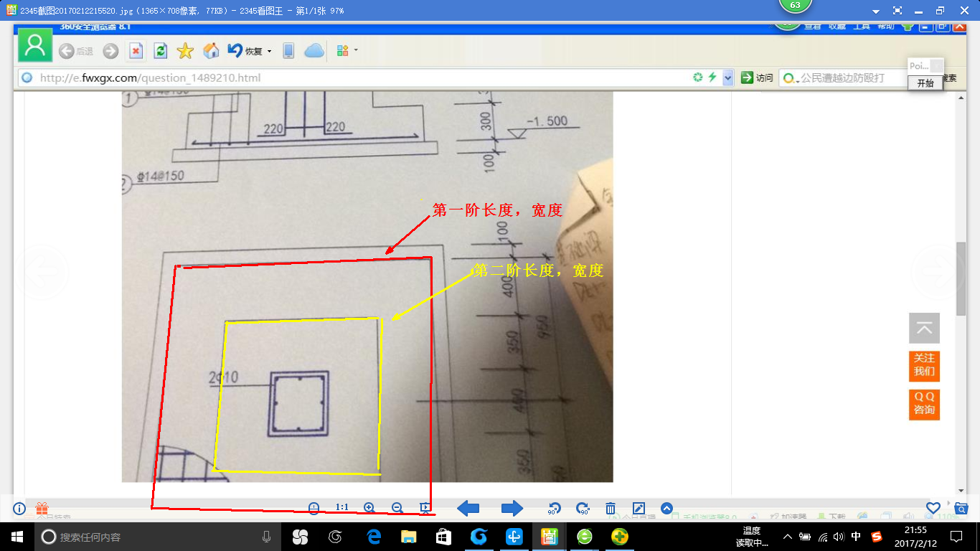The width and height of the screenshot is (980, 551).
Task: Go to browser home page icon
Action: (211, 51)
